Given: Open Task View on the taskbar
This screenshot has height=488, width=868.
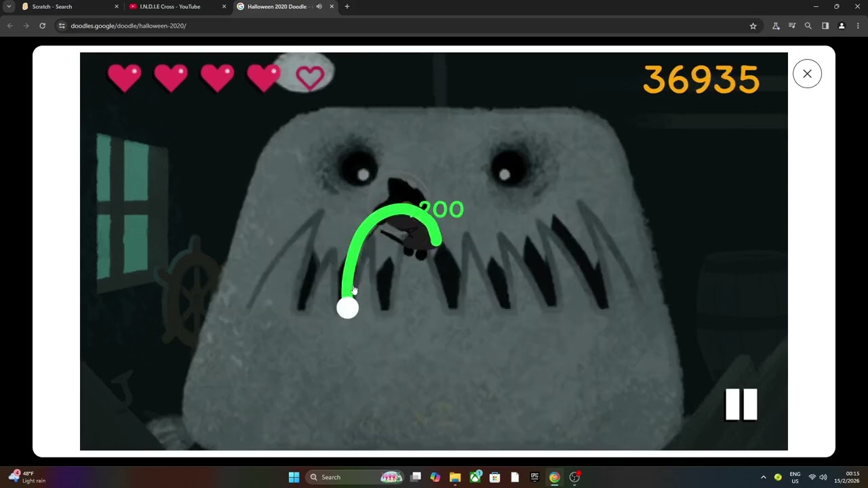Looking at the screenshot, I should click(416, 477).
